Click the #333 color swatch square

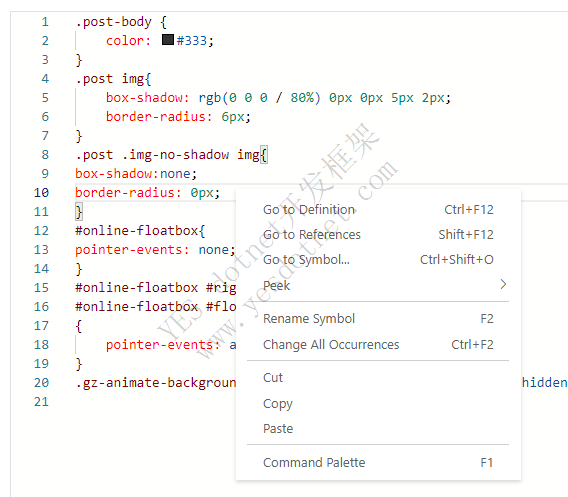(168, 39)
